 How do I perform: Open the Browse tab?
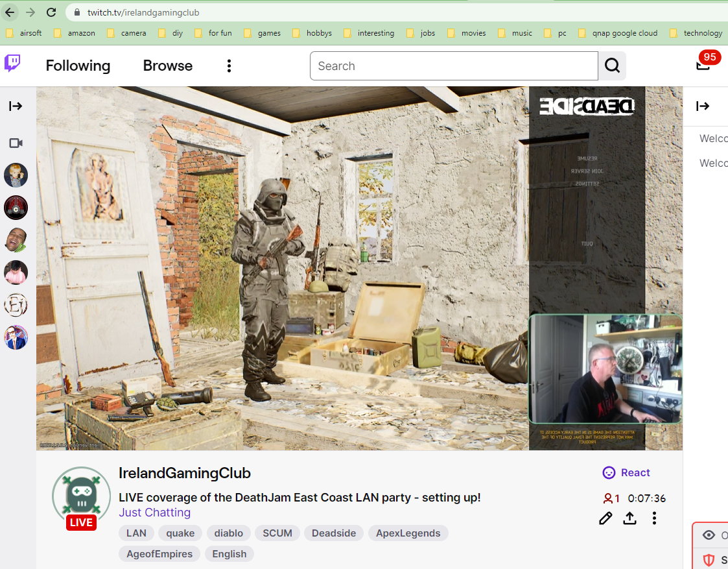pos(168,66)
